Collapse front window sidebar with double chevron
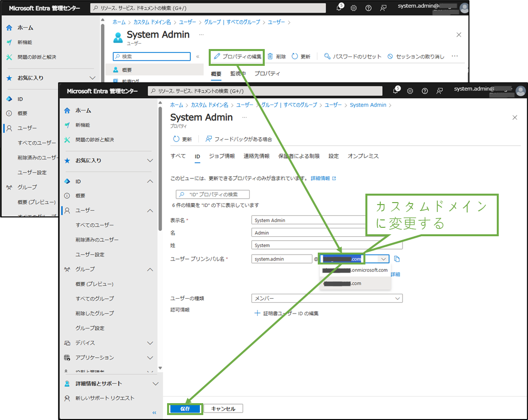This screenshot has width=528, height=420. (154, 413)
